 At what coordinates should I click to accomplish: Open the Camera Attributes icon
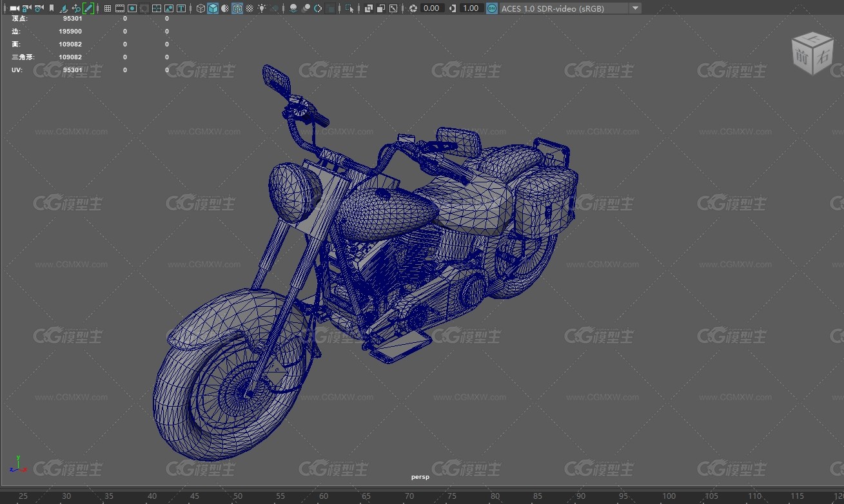(39, 8)
